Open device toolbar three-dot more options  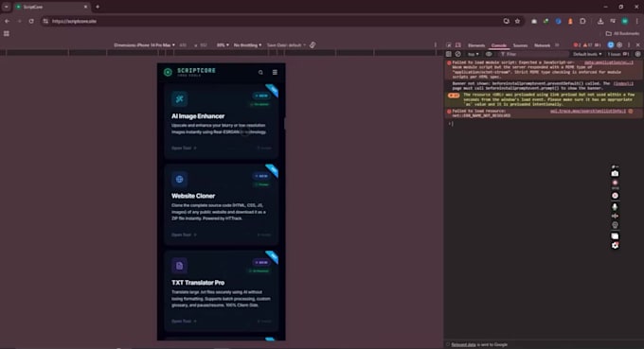pos(436,45)
